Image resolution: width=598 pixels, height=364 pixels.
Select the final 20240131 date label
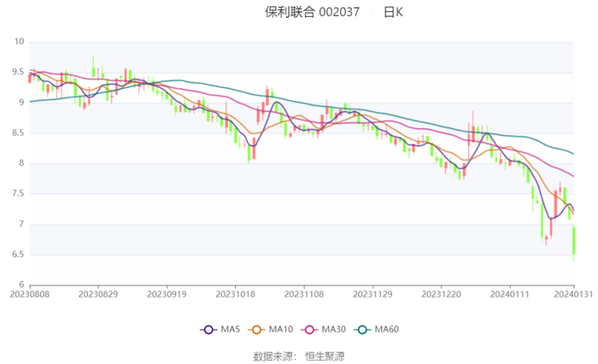point(574,293)
